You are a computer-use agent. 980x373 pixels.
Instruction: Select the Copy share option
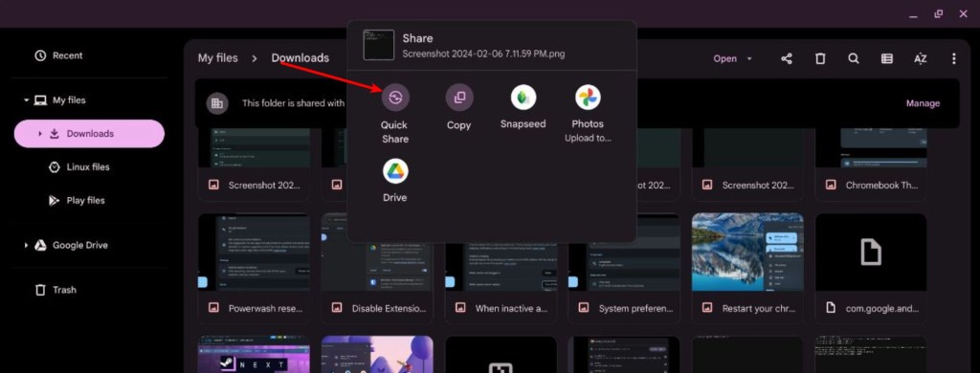[458, 107]
